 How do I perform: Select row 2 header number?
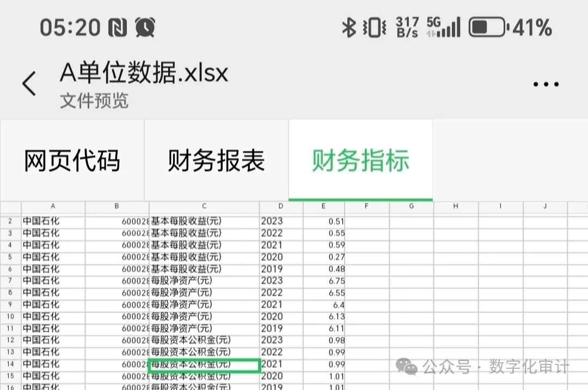10,221
